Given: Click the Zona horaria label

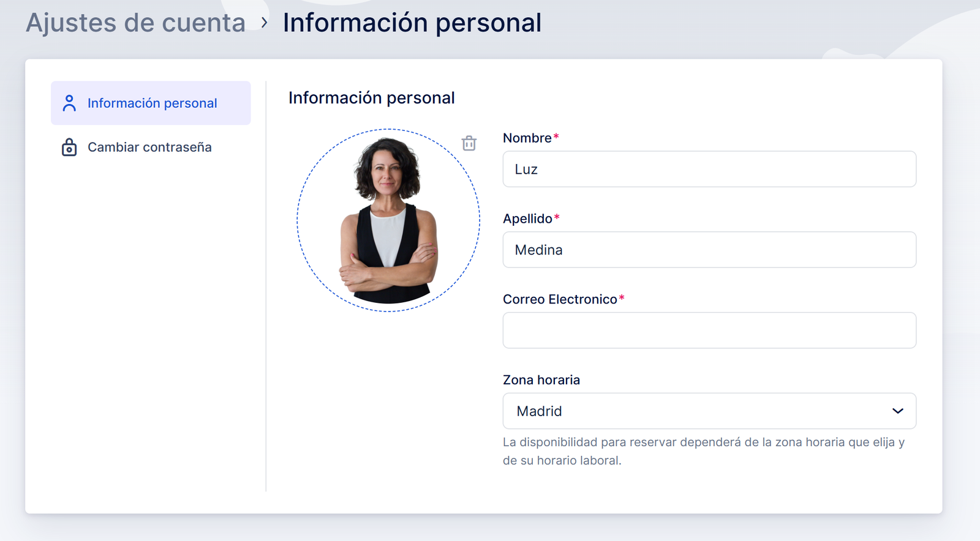Looking at the screenshot, I should point(541,380).
